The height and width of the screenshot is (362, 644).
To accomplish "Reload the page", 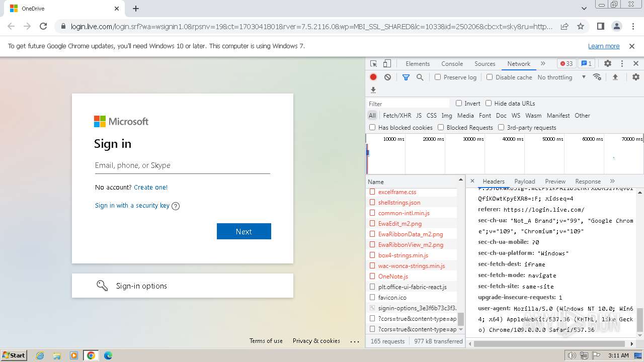I will 43,26.
